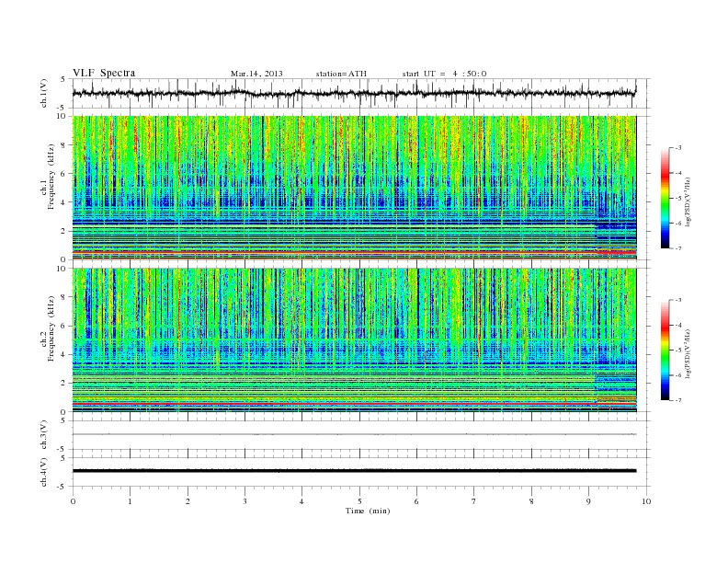Click time axis tick label "7"
The image size is (728, 563).
pyautogui.click(x=474, y=501)
